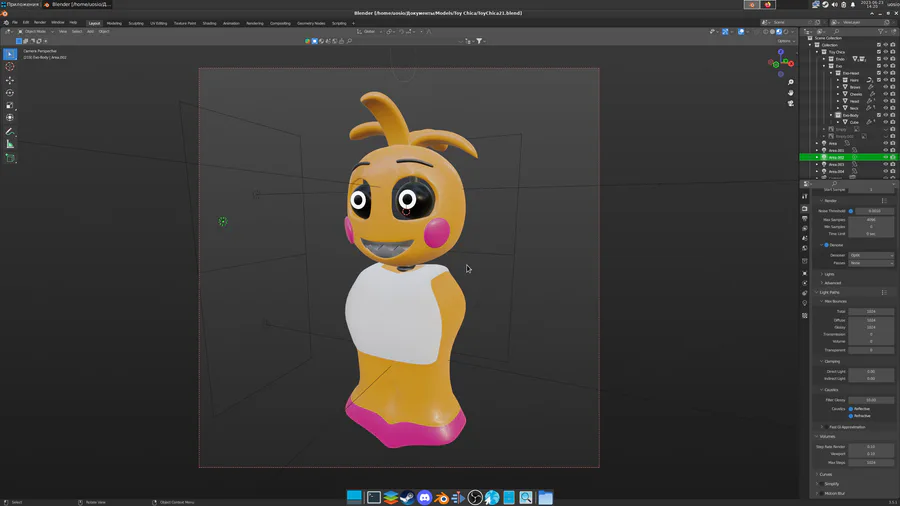Image resolution: width=900 pixels, height=506 pixels.
Task: Open Steam from the dock
Action: [408, 497]
